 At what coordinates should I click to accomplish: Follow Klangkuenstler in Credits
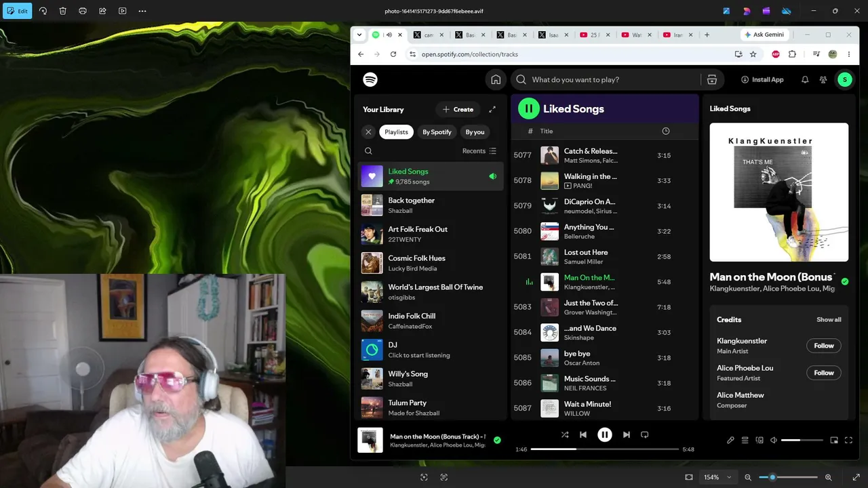coord(824,346)
